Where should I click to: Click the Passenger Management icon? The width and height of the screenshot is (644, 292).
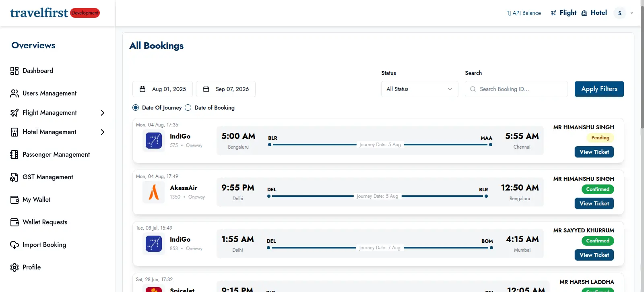tap(14, 155)
